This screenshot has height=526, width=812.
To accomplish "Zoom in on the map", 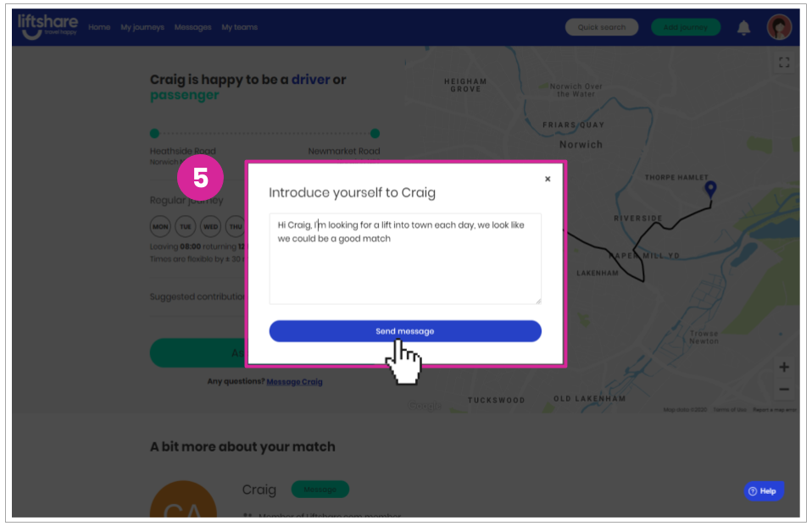I will (784, 367).
